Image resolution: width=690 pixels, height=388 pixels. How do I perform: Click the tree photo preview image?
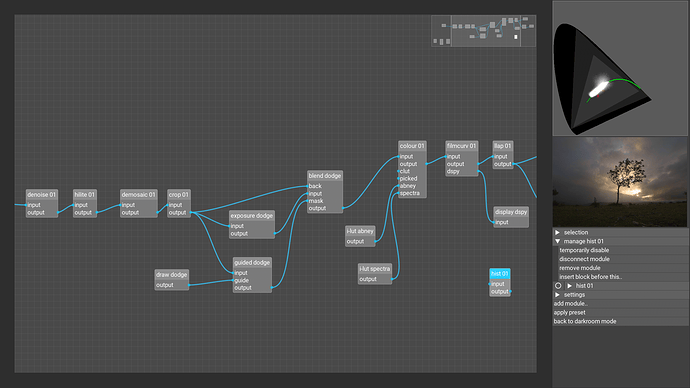coord(620,182)
